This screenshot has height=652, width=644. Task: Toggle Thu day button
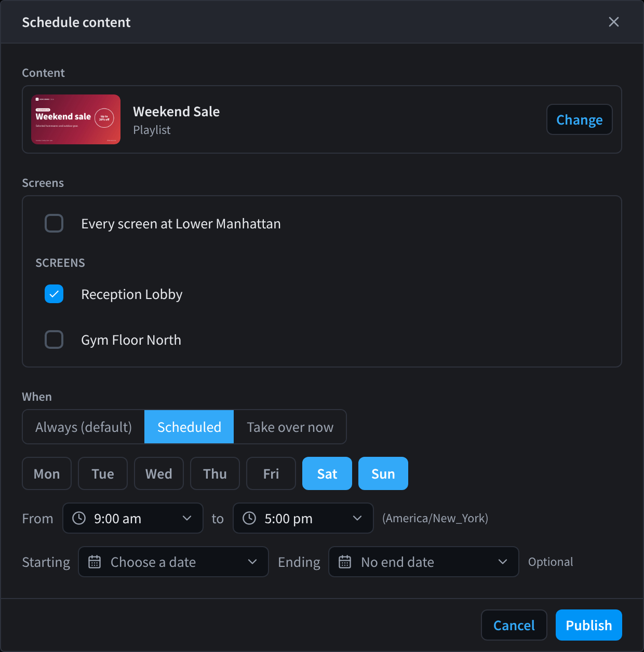tap(215, 473)
